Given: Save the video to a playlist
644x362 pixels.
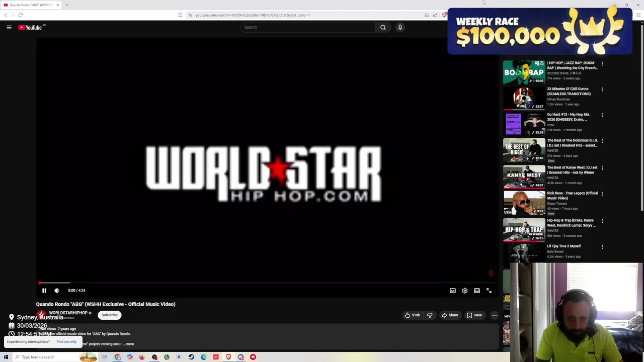Looking at the screenshot, I should (474, 315).
